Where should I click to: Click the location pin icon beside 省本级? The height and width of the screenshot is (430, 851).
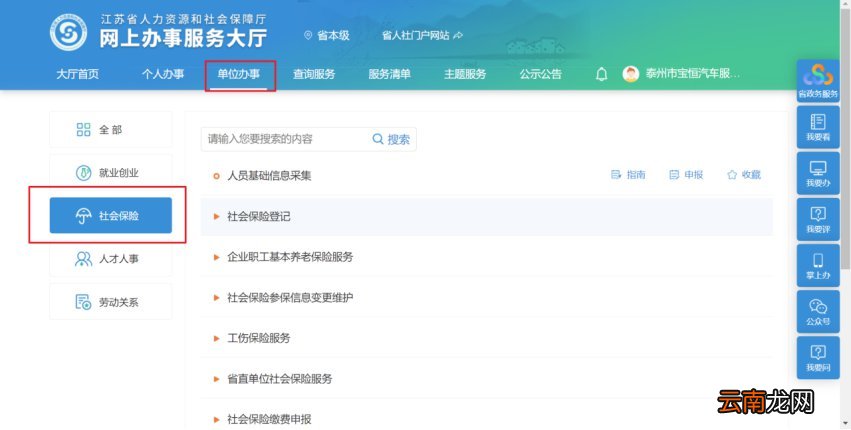308,35
